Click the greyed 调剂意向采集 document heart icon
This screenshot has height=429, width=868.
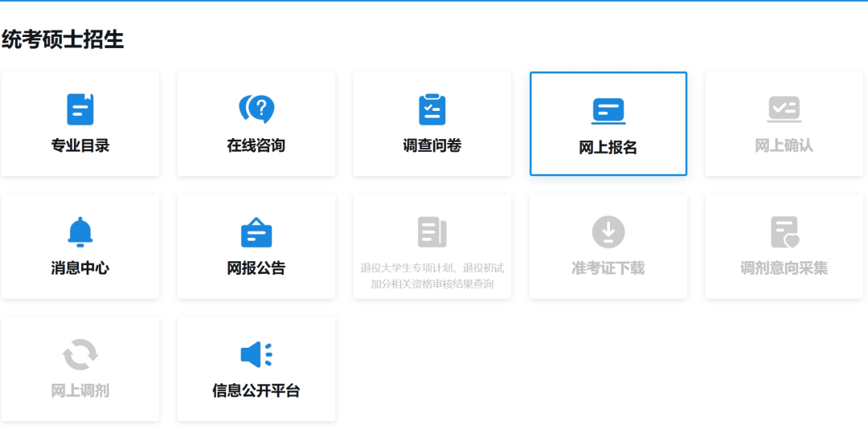coord(784,232)
